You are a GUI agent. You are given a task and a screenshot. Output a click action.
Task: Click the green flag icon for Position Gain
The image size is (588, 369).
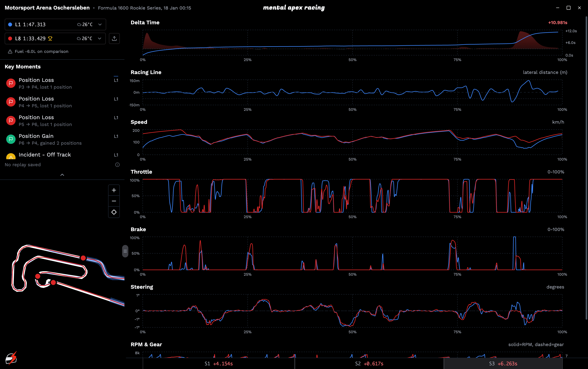(x=11, y=139)
